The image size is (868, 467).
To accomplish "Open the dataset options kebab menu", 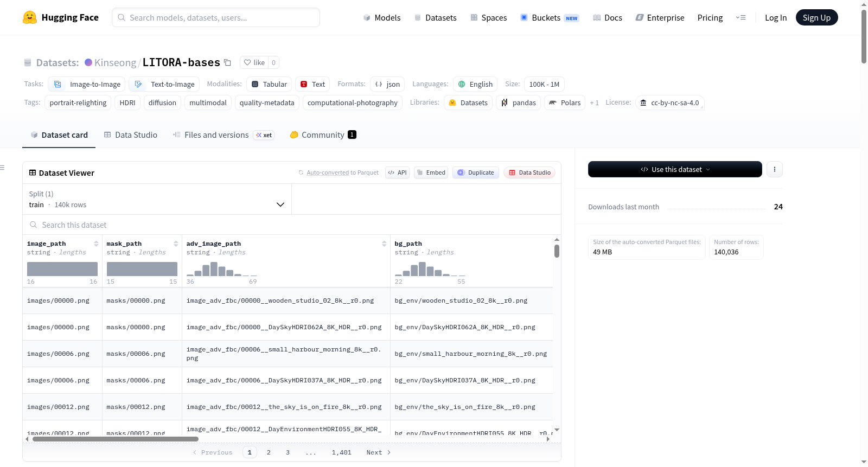I will [775, 169].
